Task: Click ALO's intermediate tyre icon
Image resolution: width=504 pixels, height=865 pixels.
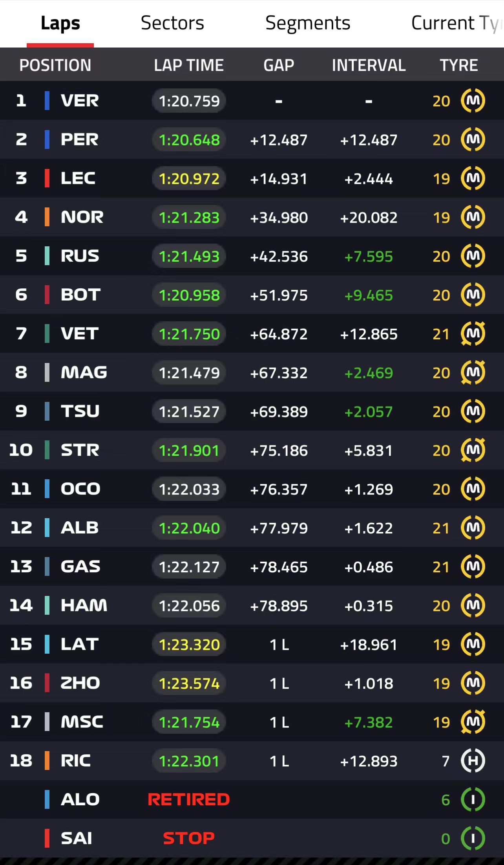Action: [x=473, y=799]
